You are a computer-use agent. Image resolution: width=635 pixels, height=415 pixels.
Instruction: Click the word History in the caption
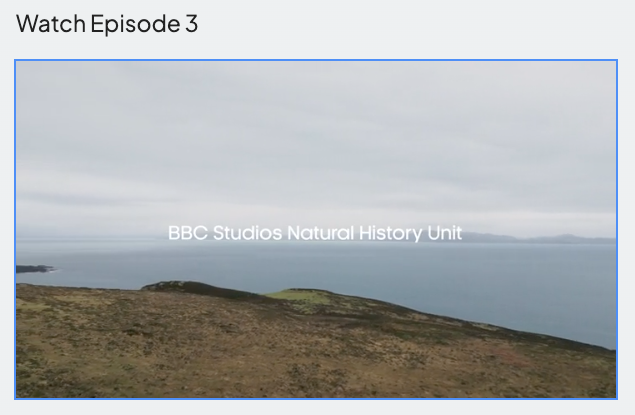pos(390,234)
